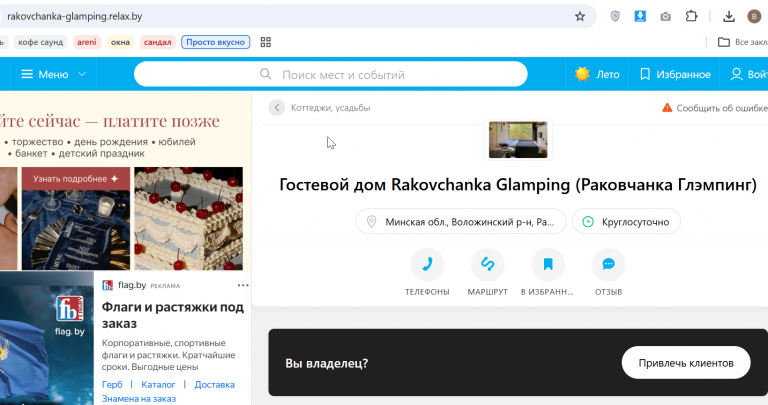Click the blue flag ad image
The image size is (768, 405).
pyautogui.click(x=47, y=338)
